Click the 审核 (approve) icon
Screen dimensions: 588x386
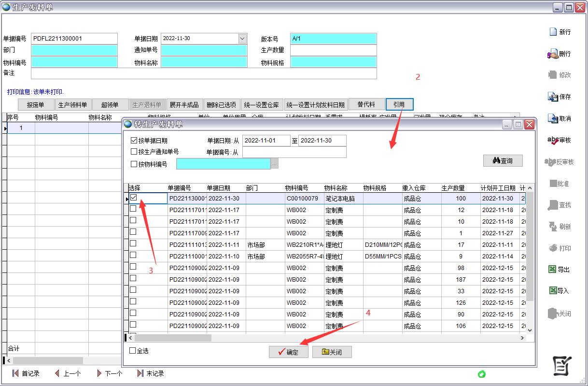pyautogui.click(x=553, y=140)
